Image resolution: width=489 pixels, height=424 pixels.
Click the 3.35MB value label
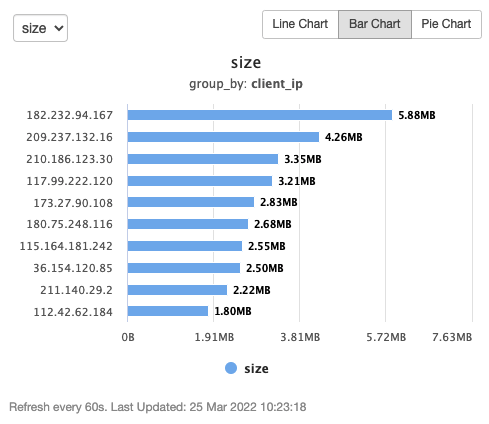303,159
